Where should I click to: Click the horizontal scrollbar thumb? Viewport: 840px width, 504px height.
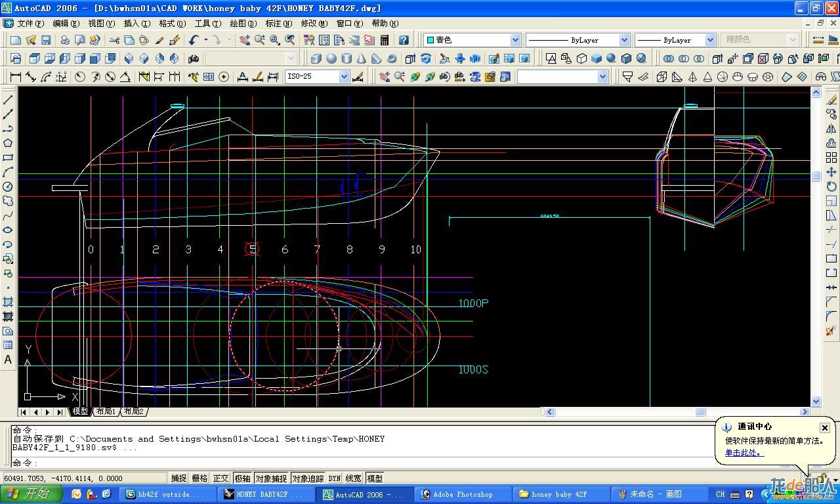700,412
